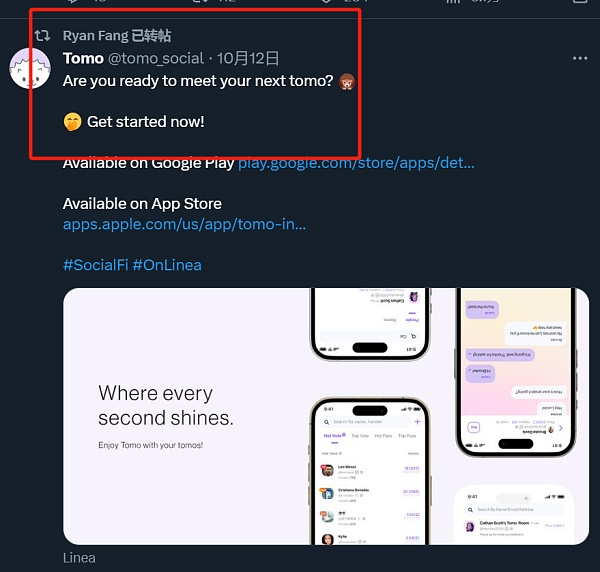Click the repost icon beside Ryan Fang
600x572 pixels.
42,35
